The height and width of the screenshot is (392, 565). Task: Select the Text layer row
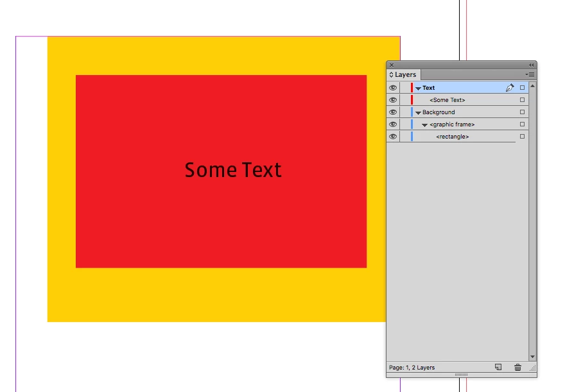click(x=458, y=88)
